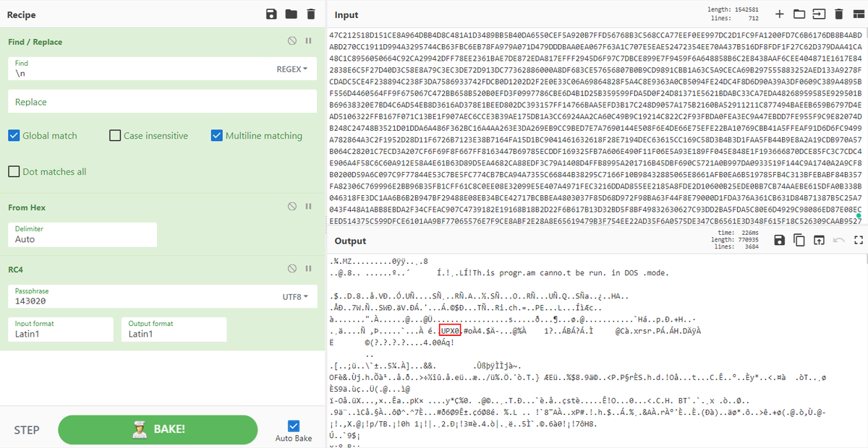Image resolution: width=868 pixels, height=448 pixels.
Task: Clear input and output with trash icon
Action: [x=838, y=14]
